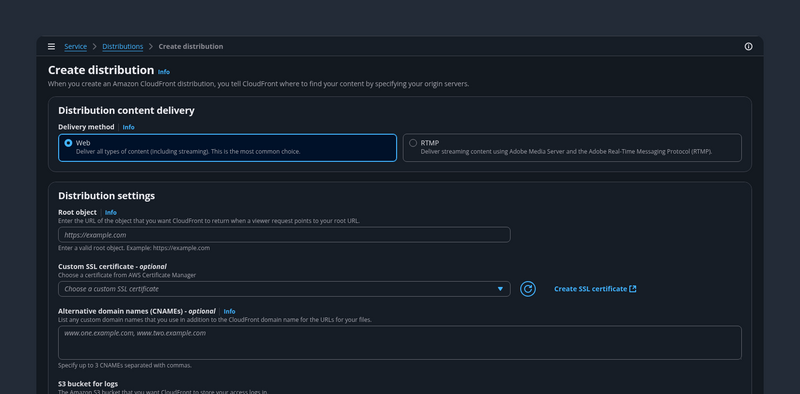
Task: Refresh the SSL certificate list
Action: (x=528, y=289)
